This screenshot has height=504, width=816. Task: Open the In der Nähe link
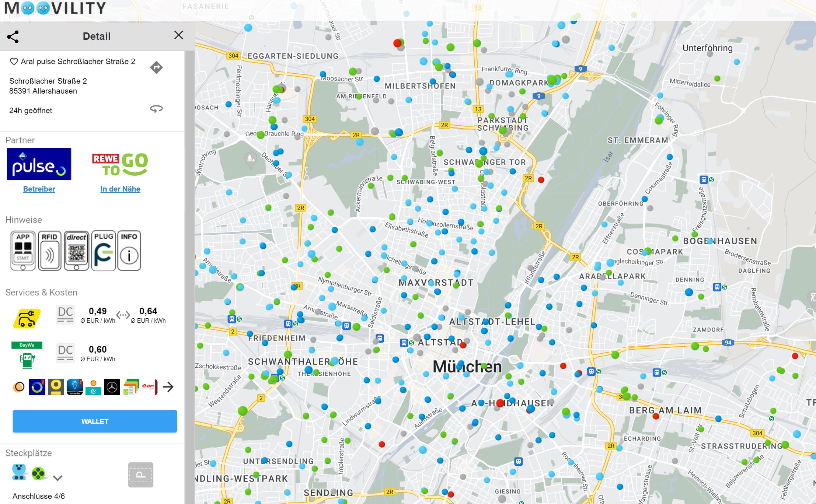120,189
